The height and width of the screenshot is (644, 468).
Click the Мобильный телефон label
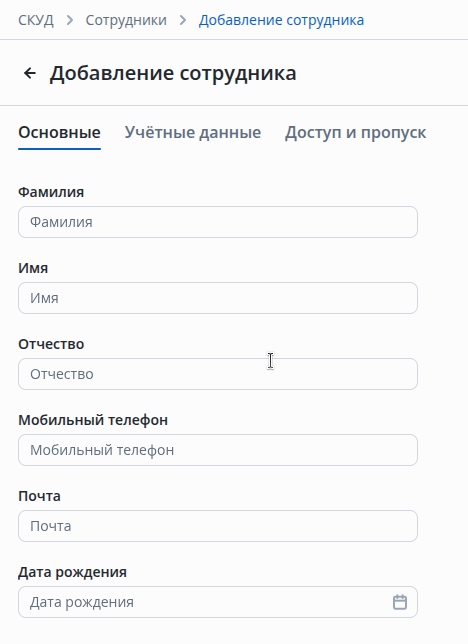pyautogui.click(x=93, y=420)
